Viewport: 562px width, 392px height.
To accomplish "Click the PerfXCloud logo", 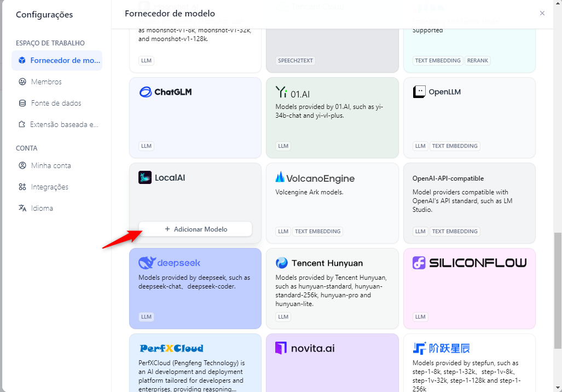I will click(171, 348).
